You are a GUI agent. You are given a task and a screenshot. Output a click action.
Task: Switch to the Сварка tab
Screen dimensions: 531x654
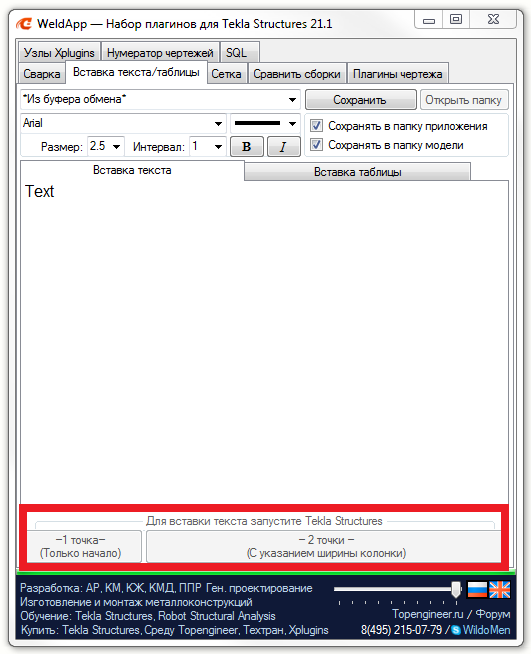coord(42,74)
